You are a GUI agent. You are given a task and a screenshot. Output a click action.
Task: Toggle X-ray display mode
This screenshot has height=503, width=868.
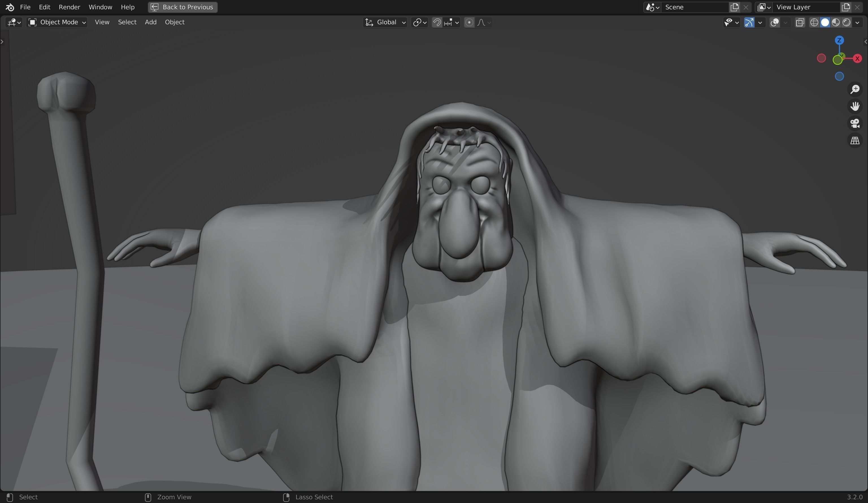(800, 22)
